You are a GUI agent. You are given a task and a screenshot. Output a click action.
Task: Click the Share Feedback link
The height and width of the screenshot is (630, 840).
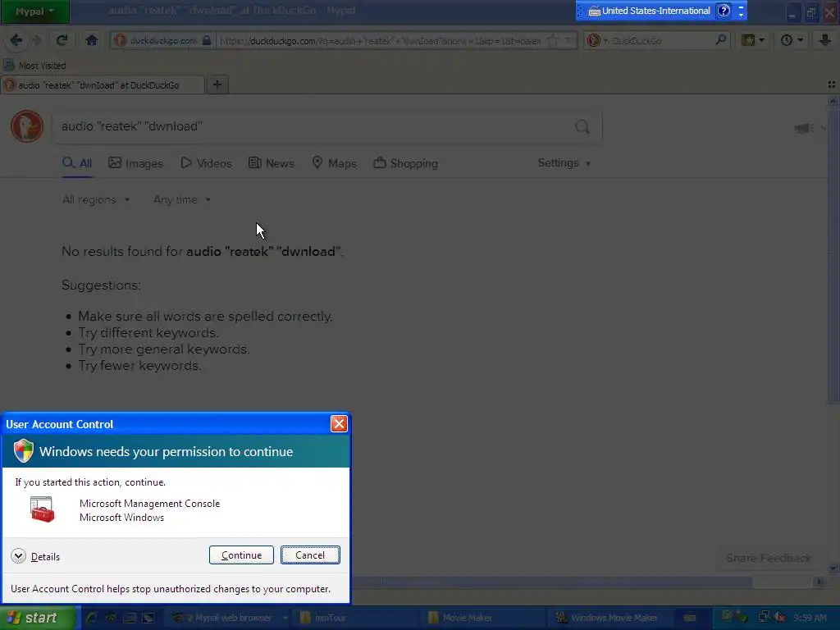point(768,558)
